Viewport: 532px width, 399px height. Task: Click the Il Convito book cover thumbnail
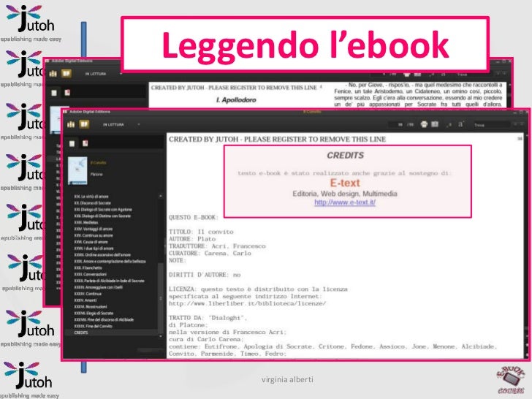(77, 170)
